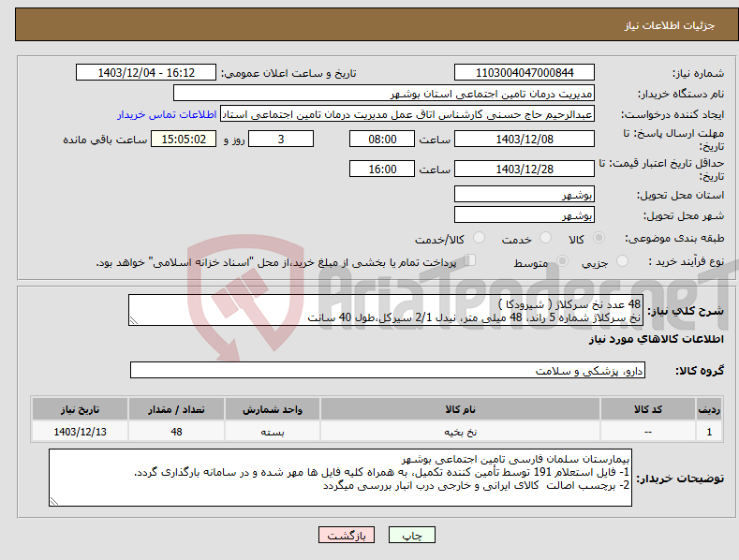Click the requester field عبدالرحیم حاج حسنی
The width and height of the screenshot is (739, 560).
click(407, 113)
